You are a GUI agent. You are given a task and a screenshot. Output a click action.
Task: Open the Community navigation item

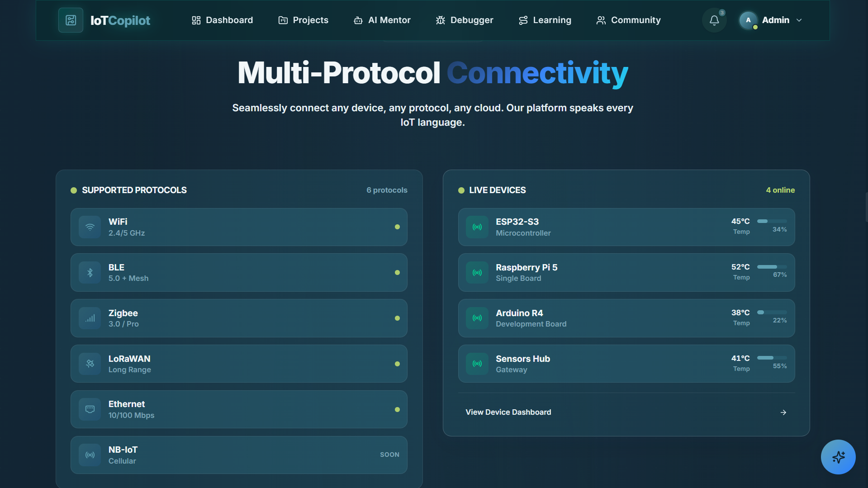click(629, 20)
